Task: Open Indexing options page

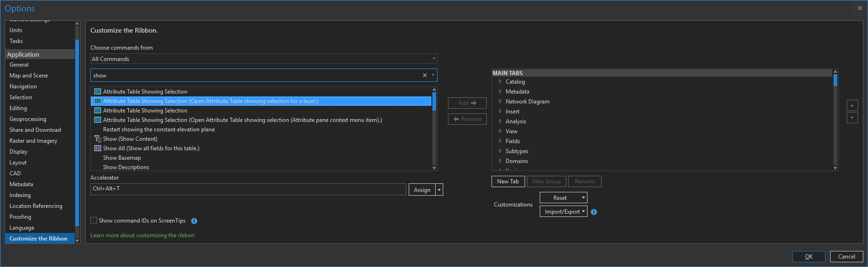Action: coord(40,195)
